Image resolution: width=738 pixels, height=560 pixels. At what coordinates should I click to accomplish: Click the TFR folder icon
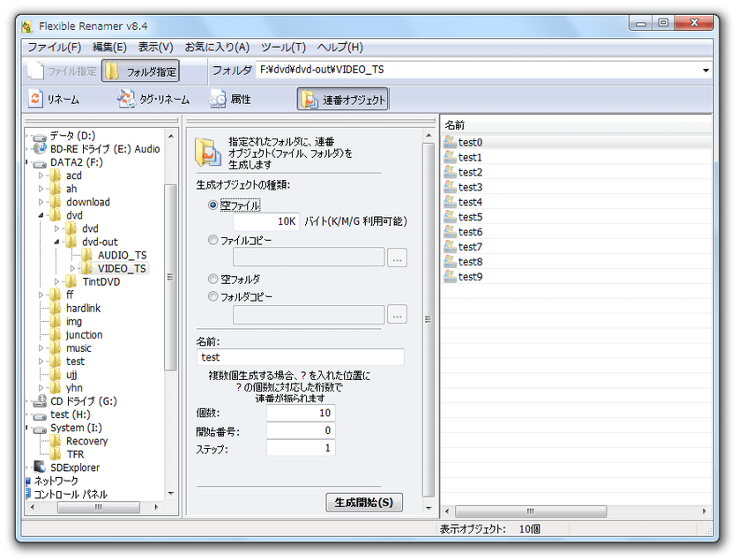point(56,454)
